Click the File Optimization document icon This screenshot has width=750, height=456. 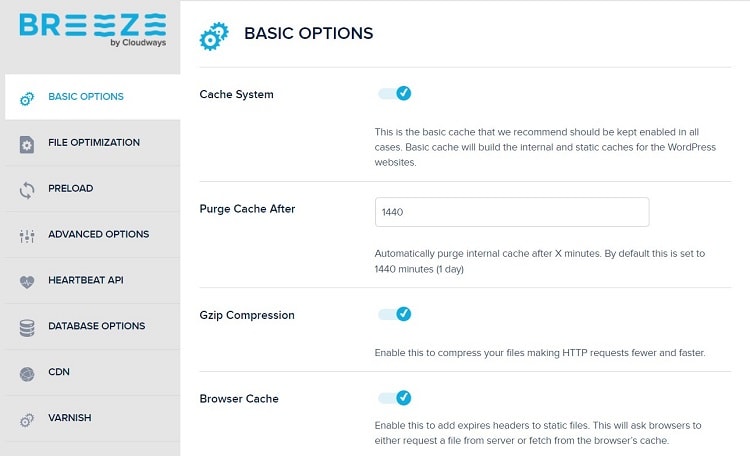27,144
